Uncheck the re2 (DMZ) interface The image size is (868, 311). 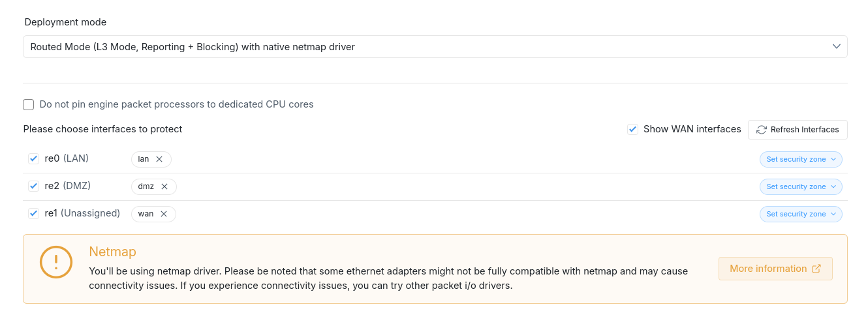coord(34,186)
